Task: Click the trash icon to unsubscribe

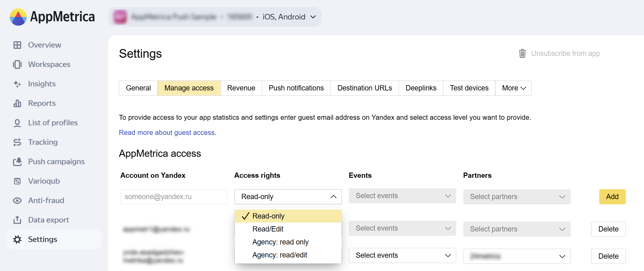Action: click(522, 53)
